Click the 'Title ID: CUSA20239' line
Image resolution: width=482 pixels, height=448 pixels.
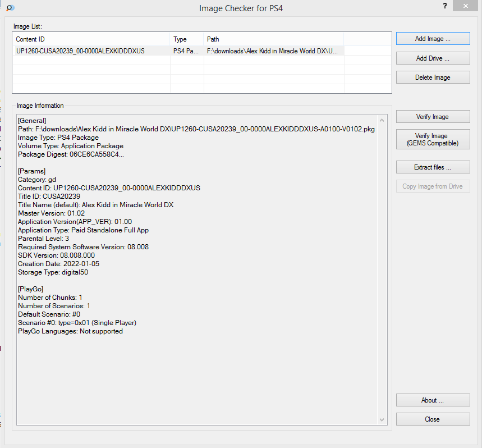pos(49,196)
